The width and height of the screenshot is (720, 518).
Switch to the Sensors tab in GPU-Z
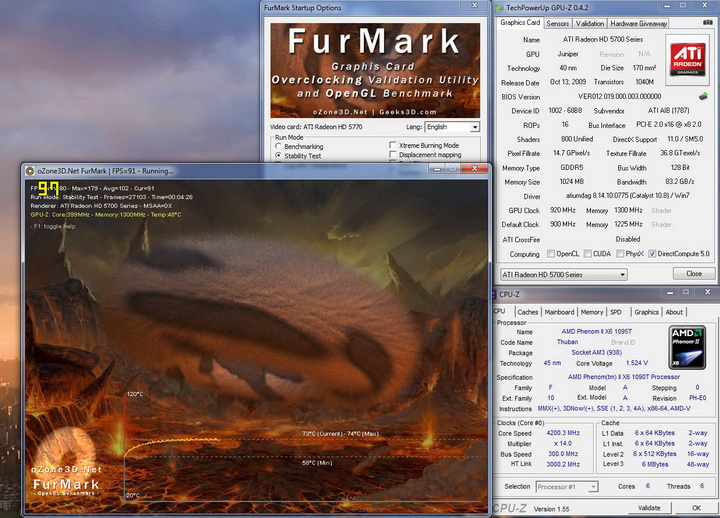coord(558,23)
